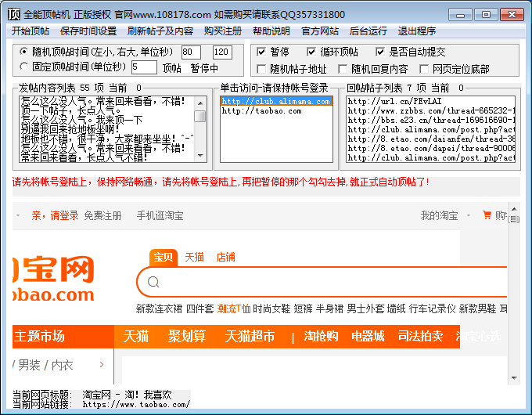Screen dimensions: 532x415
Task: Expand the 男装 / 内衣 category arrow
Action: [102, 365]
